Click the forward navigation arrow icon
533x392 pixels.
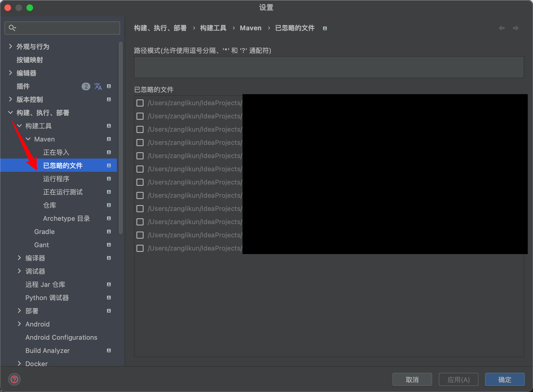[516, 28]
